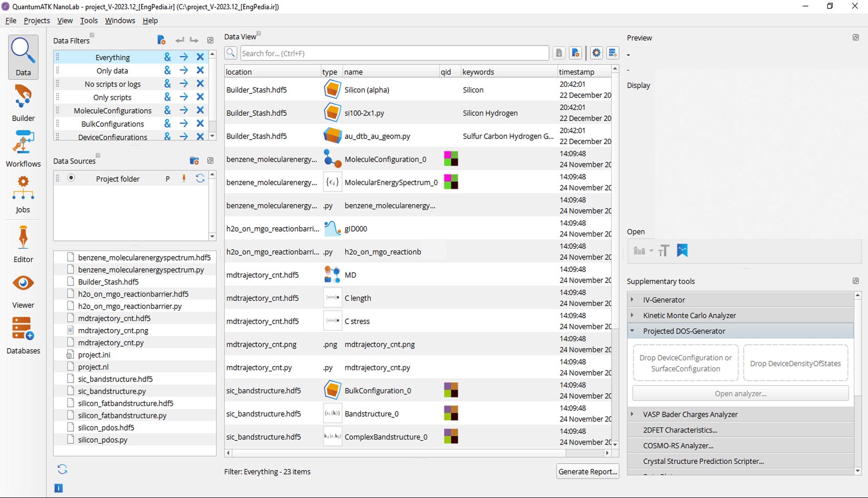
Task: Expand Kinetic Monte Carlo Analyzer section
Action: 632,315
